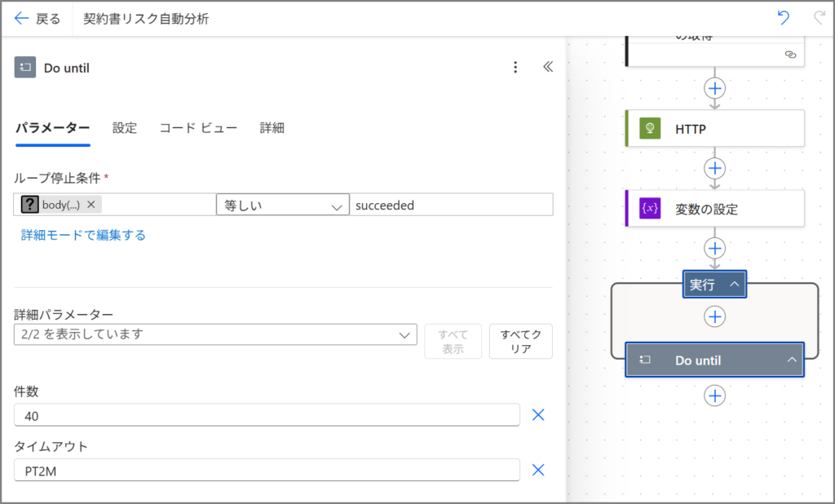
Task: Open the three-dot more options menu
Action: click(x=515, y=68)
